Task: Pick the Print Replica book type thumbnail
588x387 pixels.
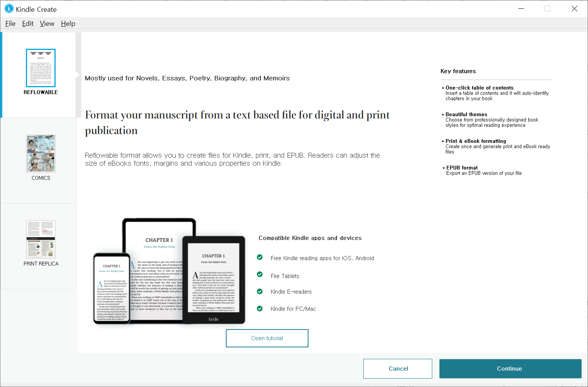Action: click(x=41, y=239)
